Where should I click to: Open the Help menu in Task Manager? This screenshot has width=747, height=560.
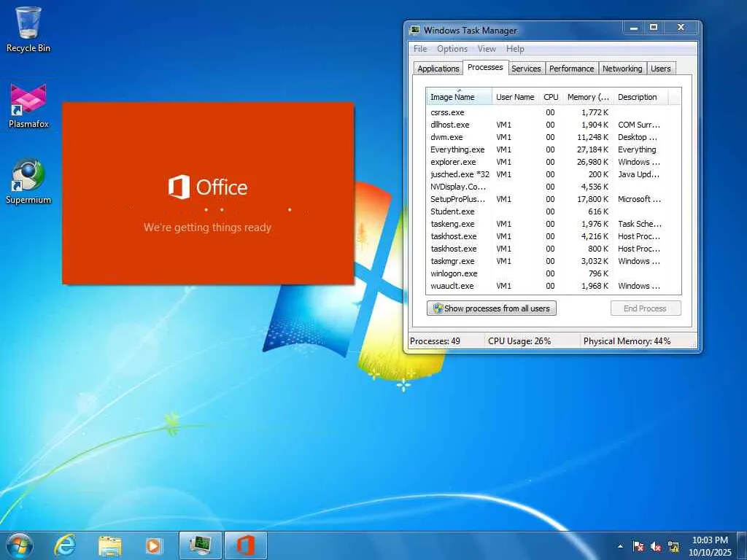515,49
